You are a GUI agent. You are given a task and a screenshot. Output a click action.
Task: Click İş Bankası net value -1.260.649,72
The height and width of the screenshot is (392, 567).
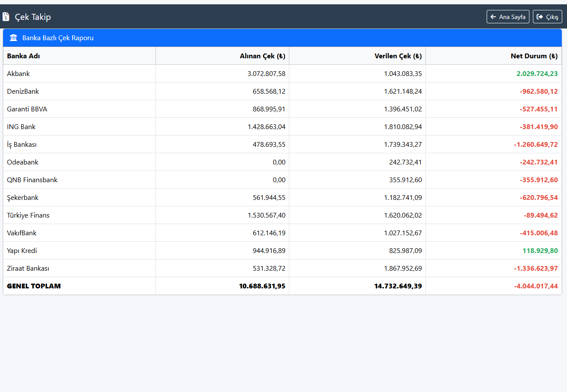click(535, 145)
